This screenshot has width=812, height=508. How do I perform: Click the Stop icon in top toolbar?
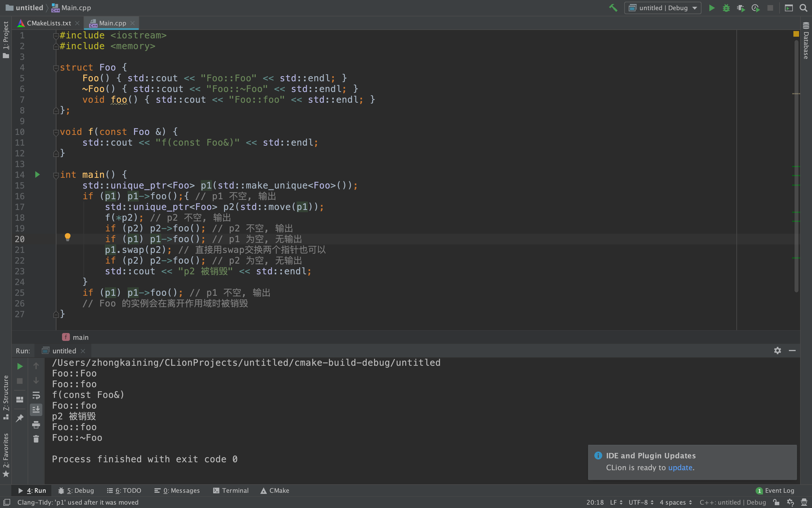point(770,8)
